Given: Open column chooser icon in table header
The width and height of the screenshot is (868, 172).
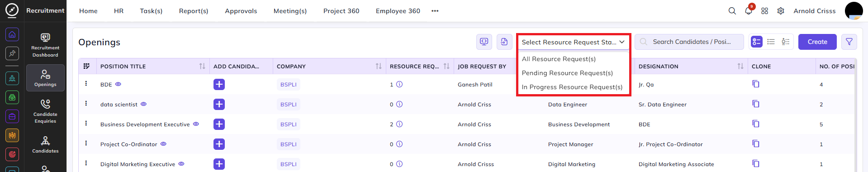Looking at the screenshot, I should (x=87, y=66).
